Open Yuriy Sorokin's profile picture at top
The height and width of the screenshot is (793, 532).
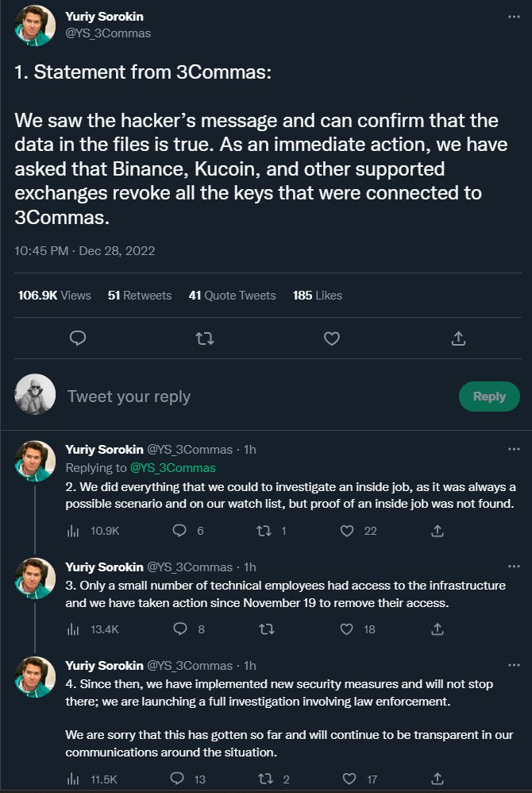pos(35,25)
